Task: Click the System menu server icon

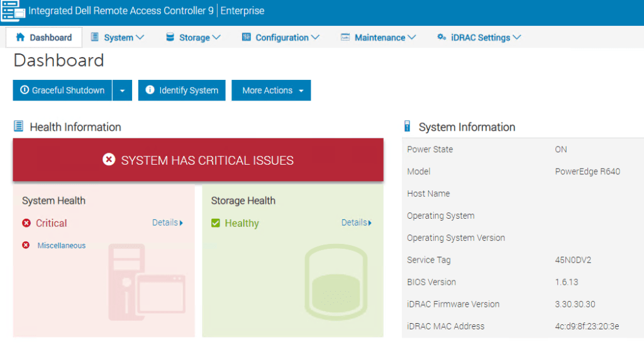Action: 94,37
